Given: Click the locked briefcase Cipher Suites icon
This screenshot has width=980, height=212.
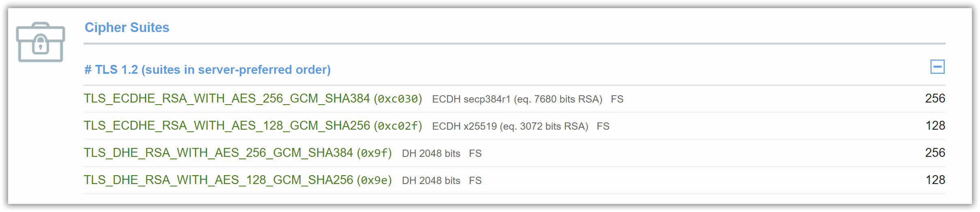Looking at the screenshot, I should [40, 42].
